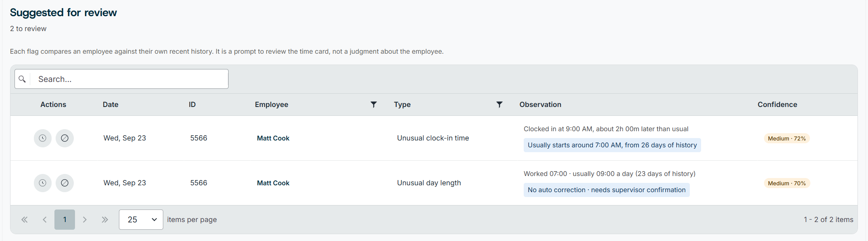Click the '2 to review' count text
868x241 pixels.
(28, 29)
